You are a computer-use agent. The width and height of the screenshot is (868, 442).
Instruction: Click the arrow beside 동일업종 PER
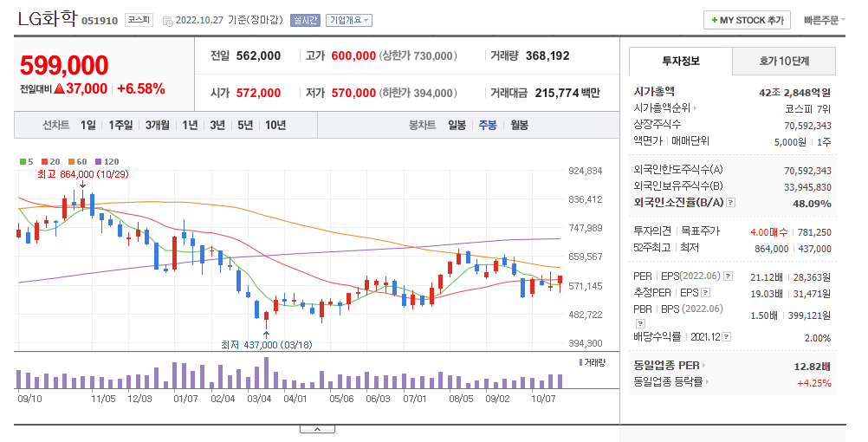pos(703,366)
